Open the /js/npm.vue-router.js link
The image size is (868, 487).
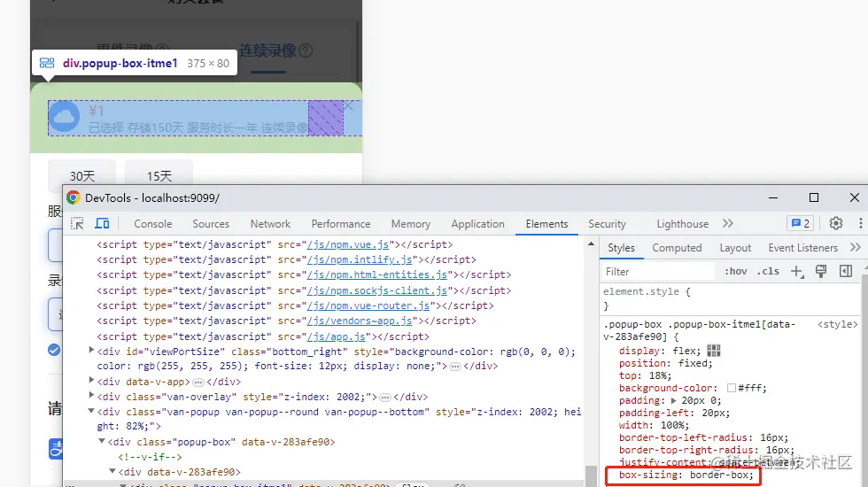click(x=368, y=305)
